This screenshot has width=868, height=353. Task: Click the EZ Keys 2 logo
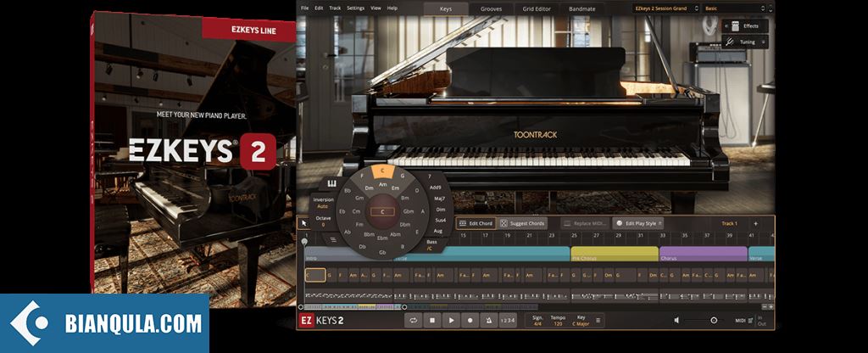321,320
